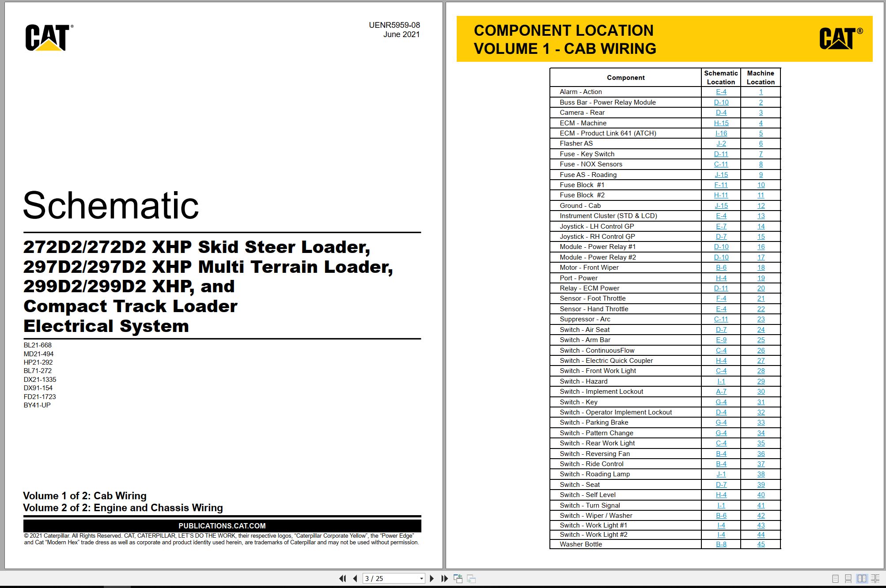
Task: Click the PUBLICATIONS.CAT.COM banner
Action: coord(222,526)
